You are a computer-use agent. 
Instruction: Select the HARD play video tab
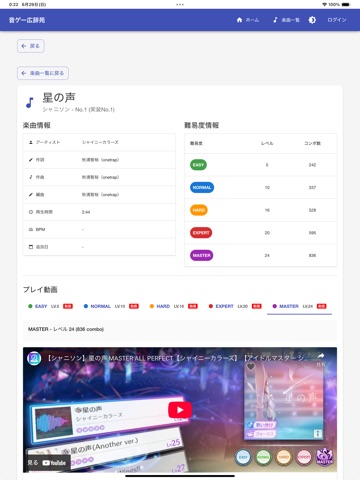pos(174,306)
